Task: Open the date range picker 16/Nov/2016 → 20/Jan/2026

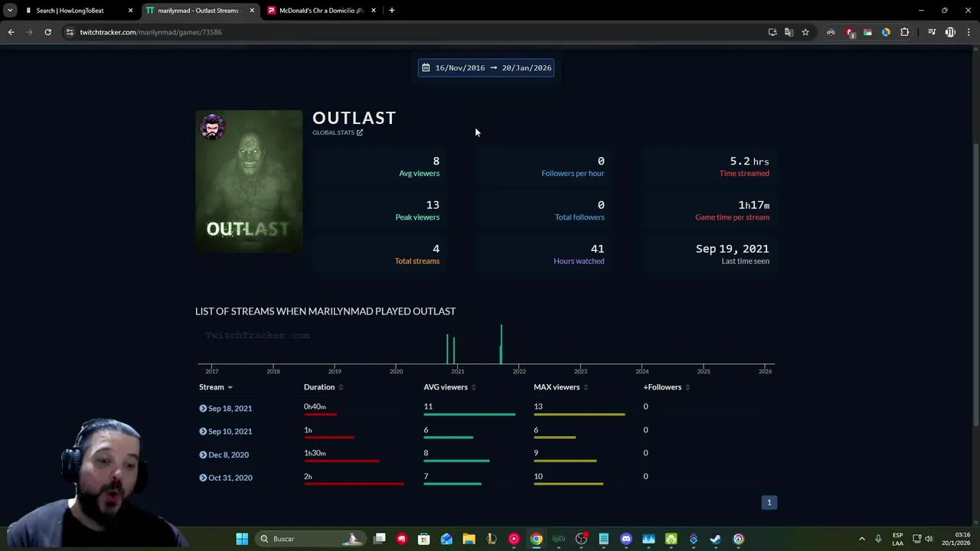Action: [x=486, y=67]
